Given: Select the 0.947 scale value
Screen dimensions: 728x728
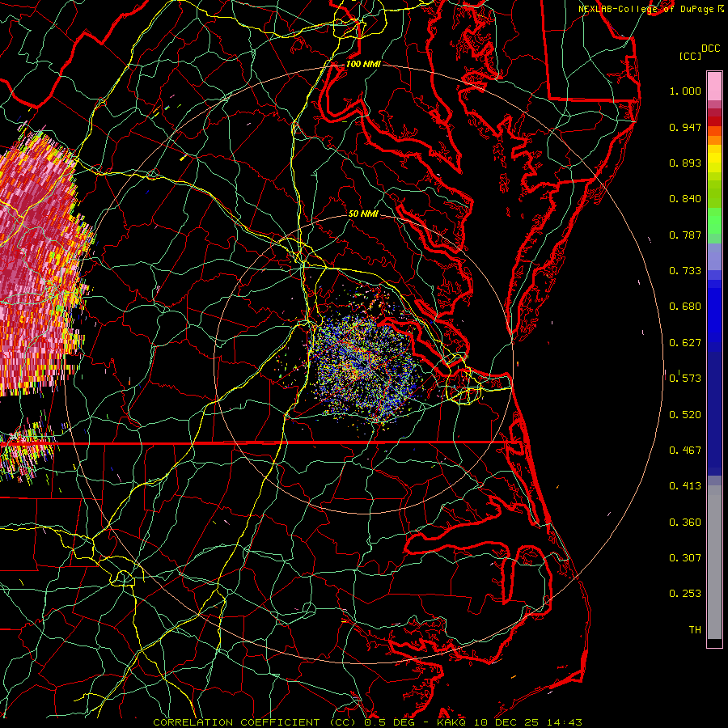Looking at the screenshot, I should tap(685, 127).
